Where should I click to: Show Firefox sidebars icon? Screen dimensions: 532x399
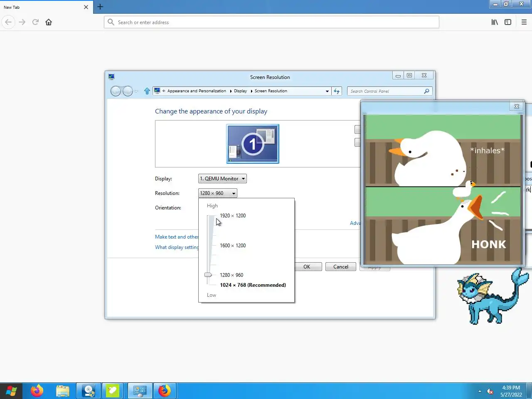pos(508,22)
